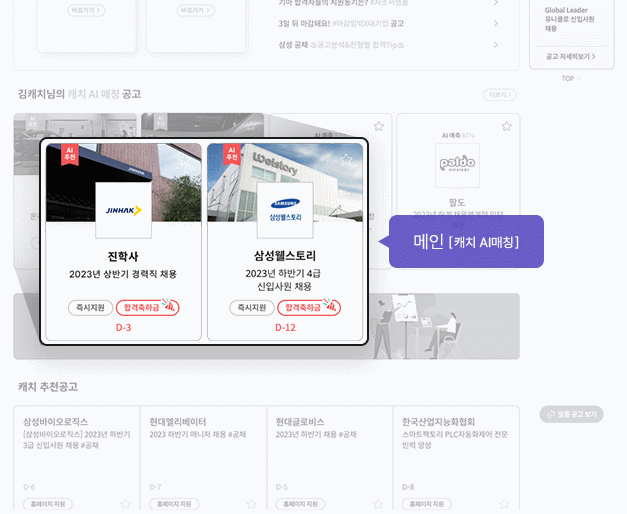Open 더보기 next to AI 매칭 공고
The image size is (627, 514).
coord(500,95)
